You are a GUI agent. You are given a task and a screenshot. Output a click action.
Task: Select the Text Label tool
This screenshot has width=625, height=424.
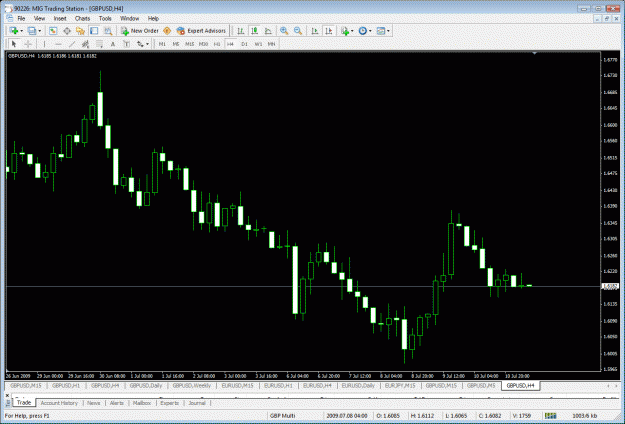pos(126,44)
